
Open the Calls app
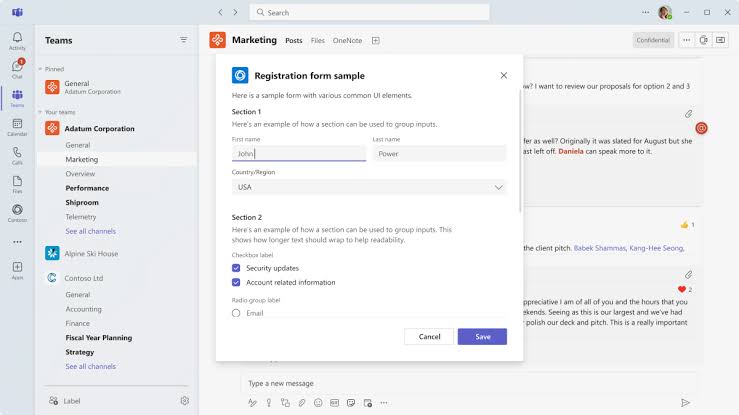pos(17,155)
